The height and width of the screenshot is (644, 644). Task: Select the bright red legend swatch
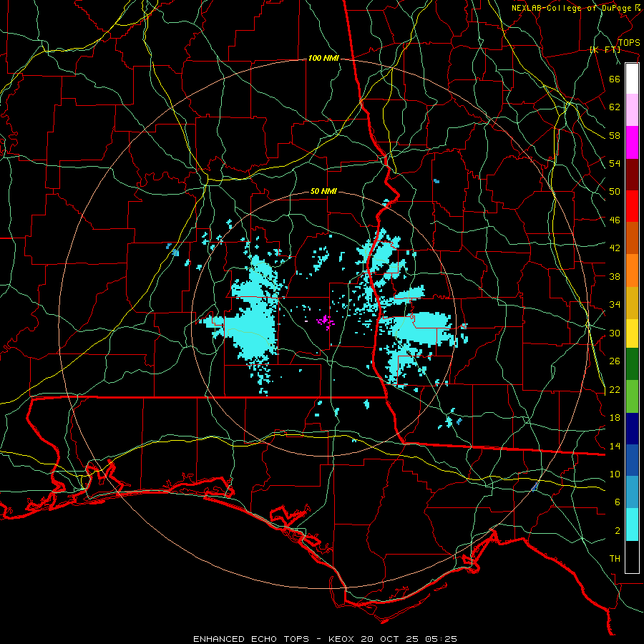632,206
